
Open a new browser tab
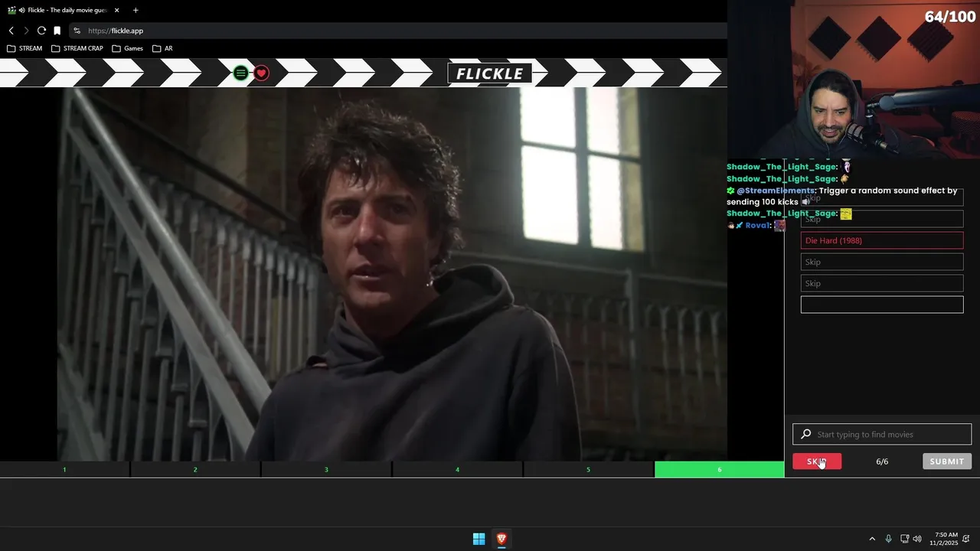[136, 11]
